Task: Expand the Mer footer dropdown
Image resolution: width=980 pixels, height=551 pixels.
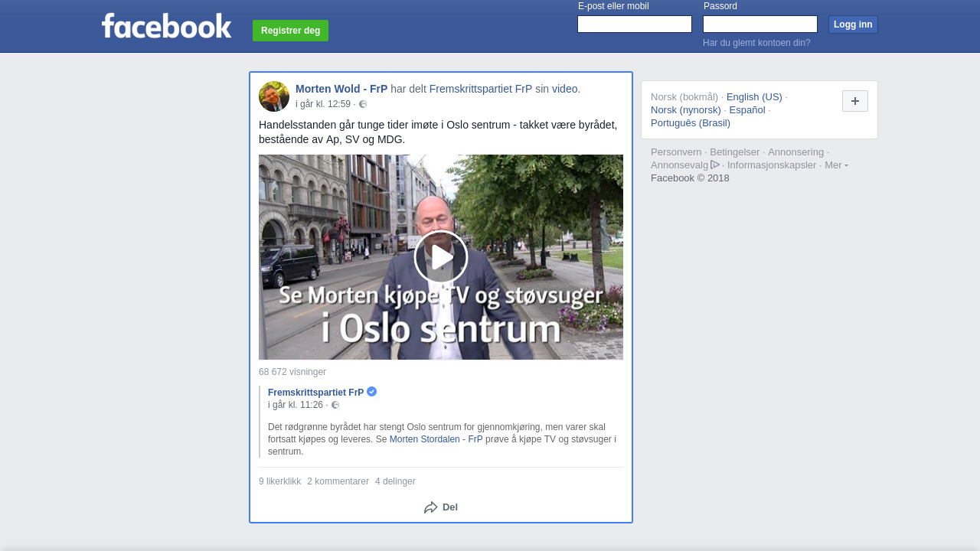Action: point(836,165)
